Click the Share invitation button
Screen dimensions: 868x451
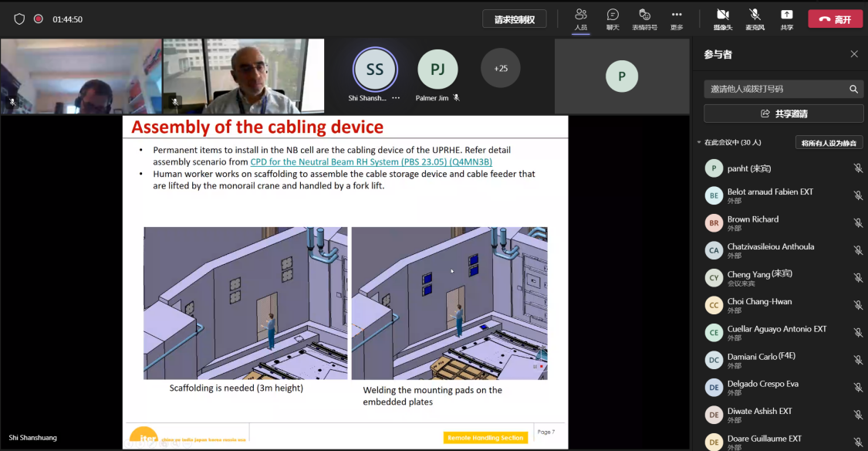click(783, 114)
